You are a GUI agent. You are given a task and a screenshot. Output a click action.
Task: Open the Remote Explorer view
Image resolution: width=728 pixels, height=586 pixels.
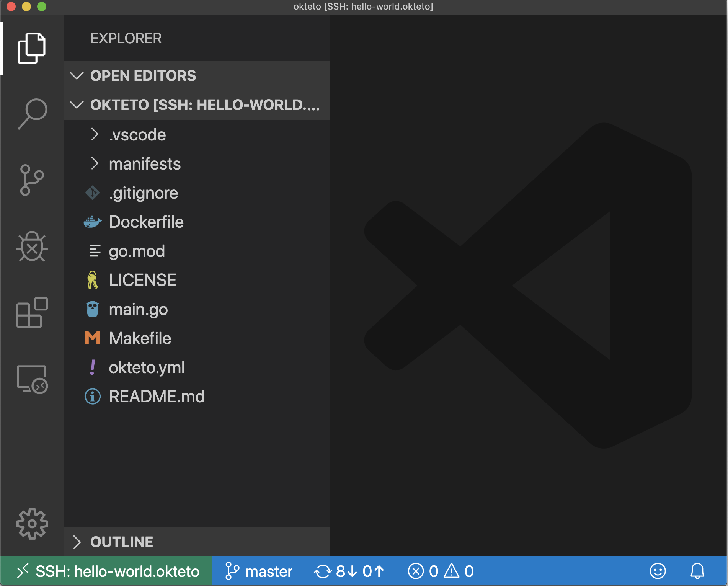point(32,379)
